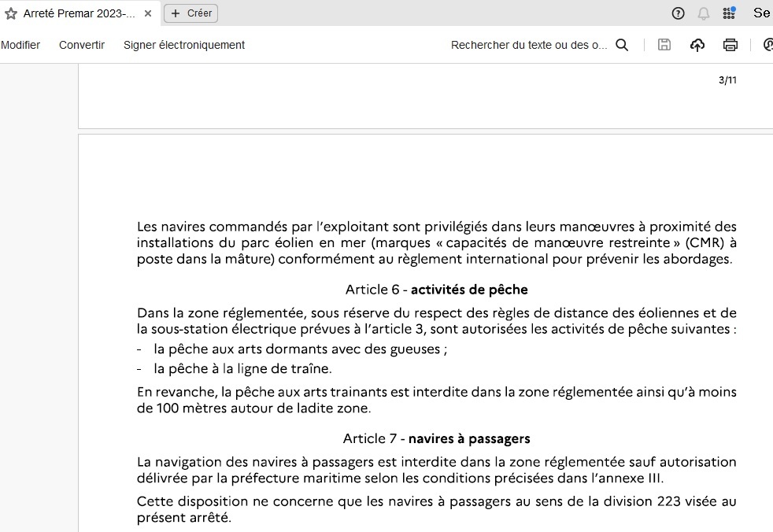The height and width of the screenshot is (532, 773).
Task: Click the text 'de 100 mètres autour de ladite zone.'
Action: [254, 408]
